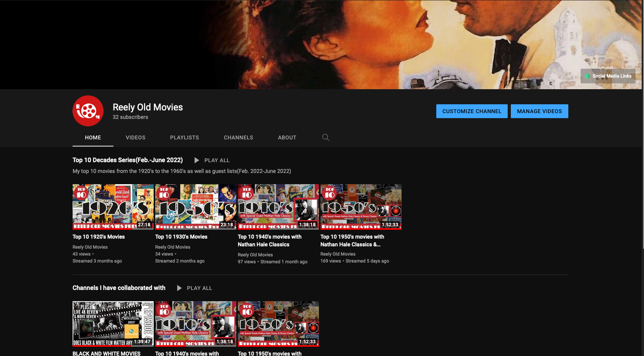Click the Reely Old Movies channel avatar
Screen dimensions: 644x356
coord(88,111)
